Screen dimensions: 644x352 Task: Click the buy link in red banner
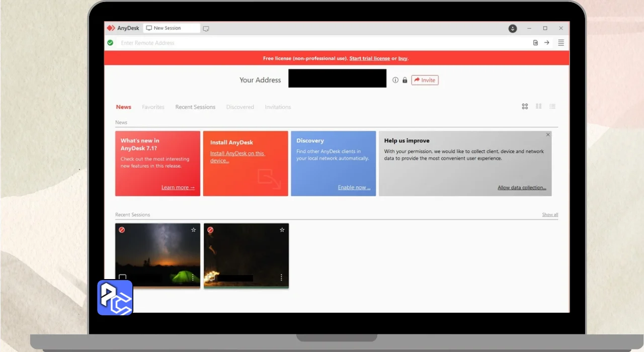click(x=403, y=58)
